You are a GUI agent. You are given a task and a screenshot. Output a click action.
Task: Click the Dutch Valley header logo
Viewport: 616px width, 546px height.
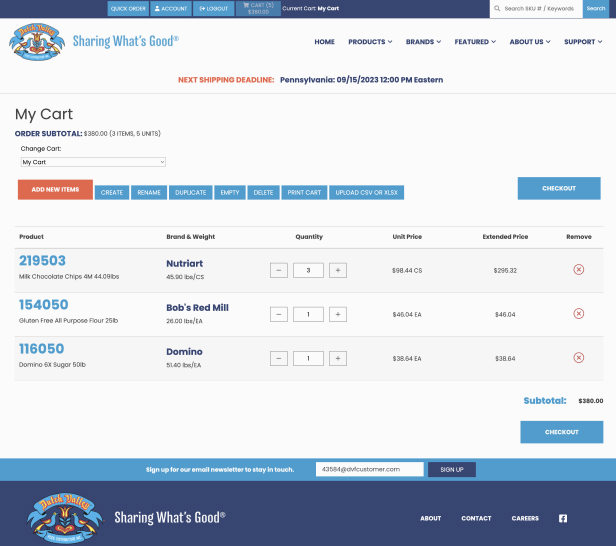37,42
